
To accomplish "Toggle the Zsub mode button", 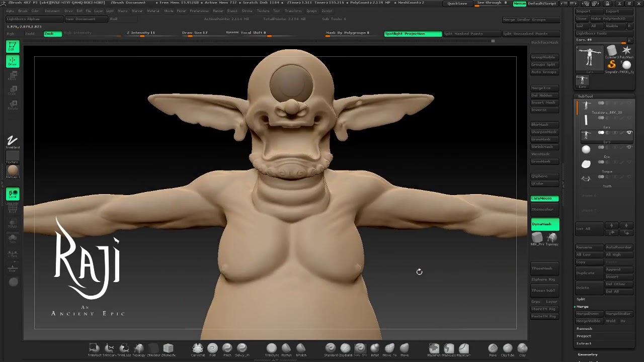I will click(52, 34).
